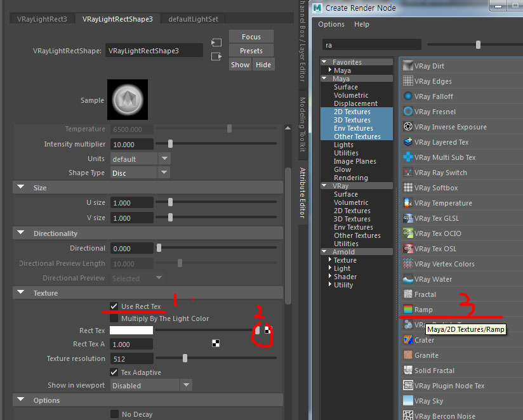Screen dimensions: 523x420
Task: Open the Options menu in Create Render Node
Action: point(331,24)
